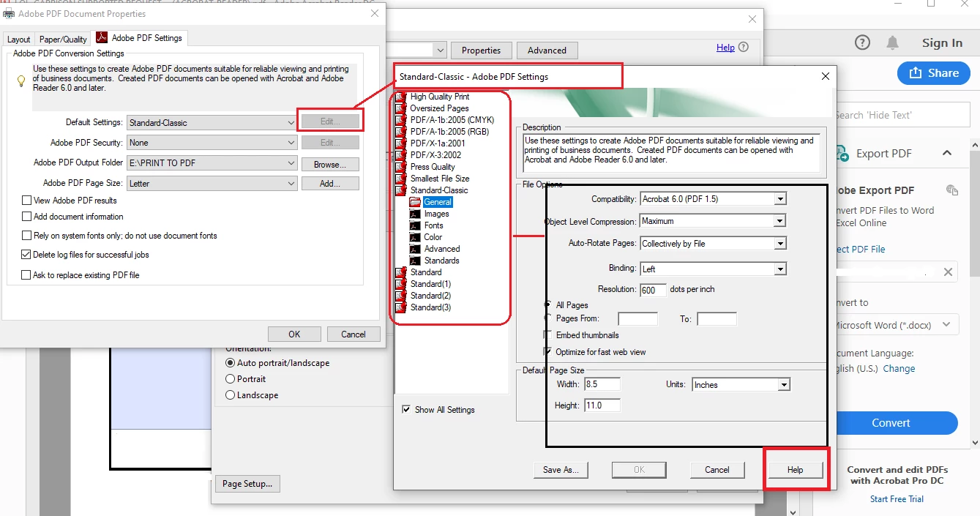Pick the Smallest File Size preset icon
Viewport: 980px width, 516px height.
tap(401, 179)
